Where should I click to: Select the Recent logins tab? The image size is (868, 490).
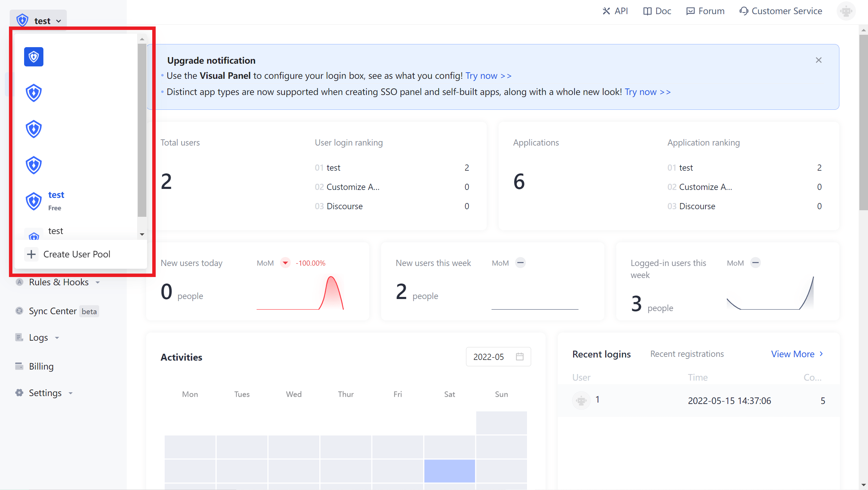pyautogui.click(x=601, y=354)
